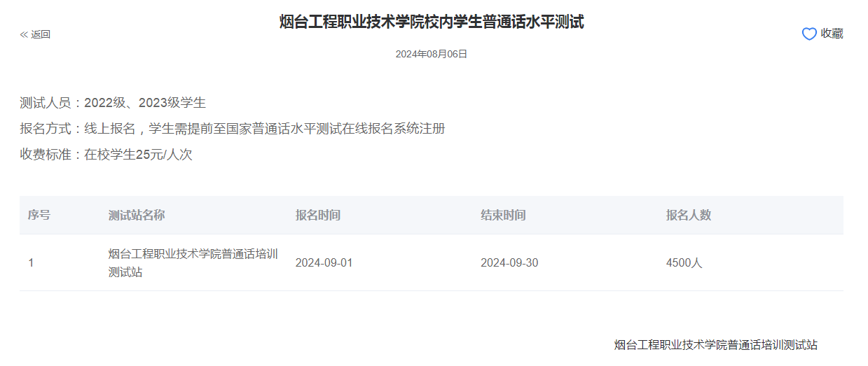The width and height of the screenshot is (868, 366).
Task: Click the 报名方式 online registration text line
Action: [x=233, y=129]
